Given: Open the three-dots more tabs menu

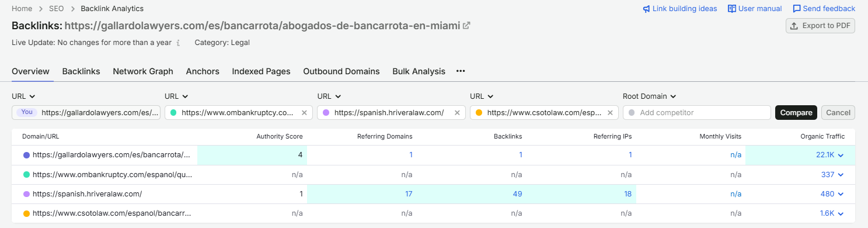Looking at the screenshot, I should coord(461,71).
